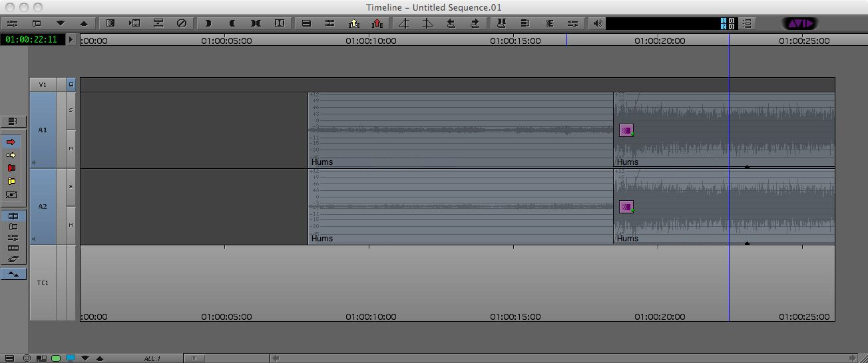Toggle audio monitoring speaker icon in toolbar
This screenshot has width=868, height=363.
pyautogui.click(x=598, y=23)
